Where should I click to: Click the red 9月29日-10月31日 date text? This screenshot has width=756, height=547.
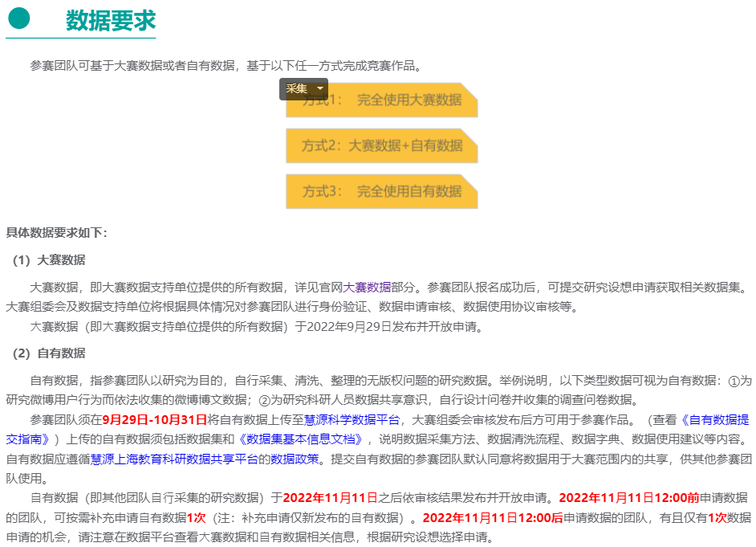155,419
